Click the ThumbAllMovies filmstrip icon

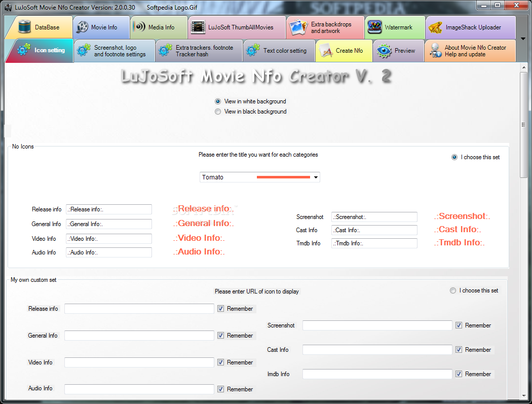click(198, 27)
